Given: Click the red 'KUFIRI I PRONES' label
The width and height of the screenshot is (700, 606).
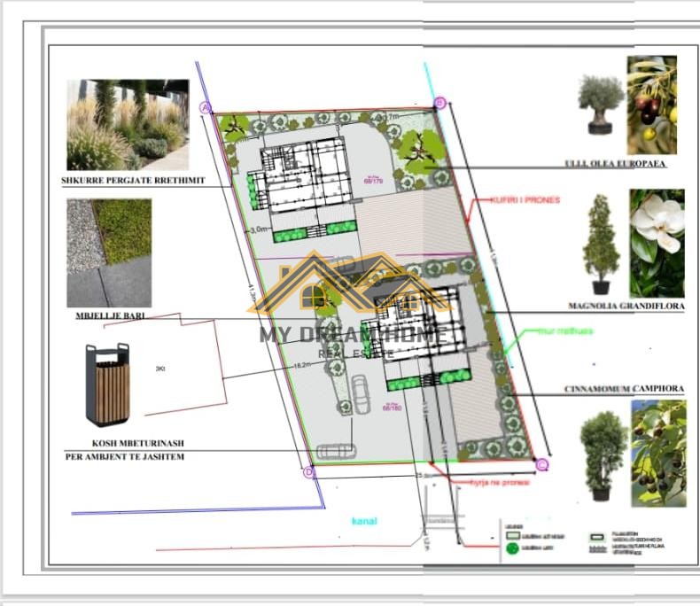Looking at the screenshot, I should pyautogui.click(x=525, y=200).
